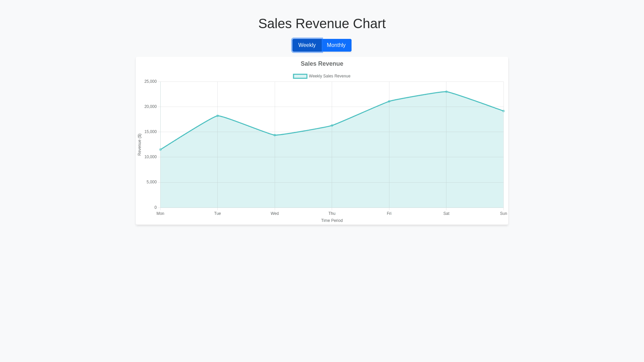644x362 pixels.
Task: Click the Saturday peak data point
Action: coord(446,92)
